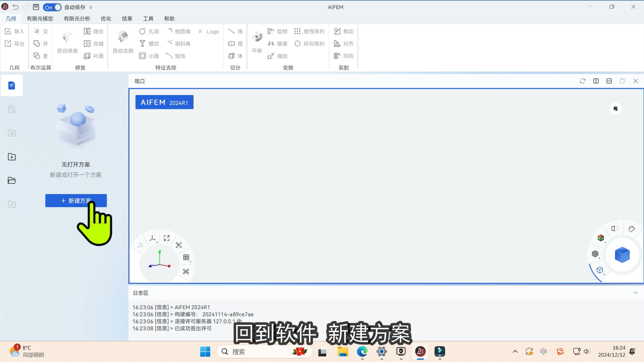Click the 旋转 transform tool
644x362 pixels.
point(277,31)
